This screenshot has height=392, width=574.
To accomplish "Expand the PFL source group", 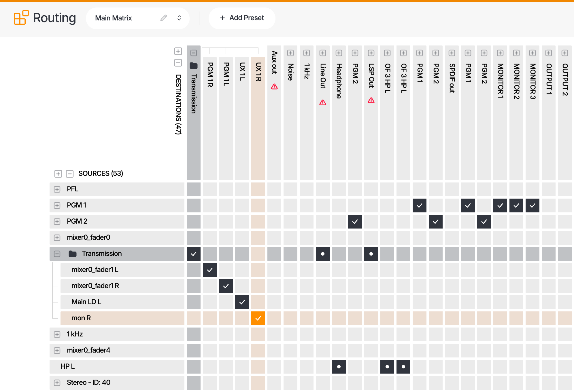I will pyautogui.click(x=57, y=189).
